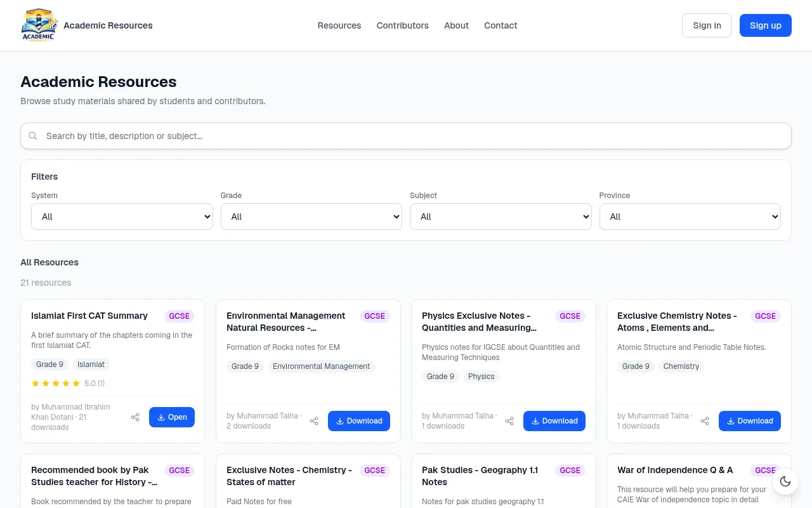812x508 pixels.
Task: Click the search magnifier icon
Action: click(x=34, y=136)
